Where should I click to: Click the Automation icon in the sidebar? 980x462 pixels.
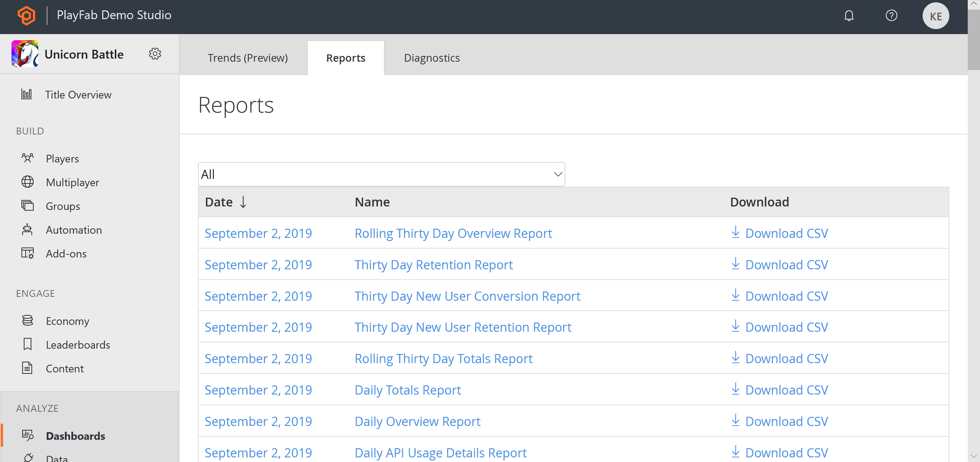[27, 229]
